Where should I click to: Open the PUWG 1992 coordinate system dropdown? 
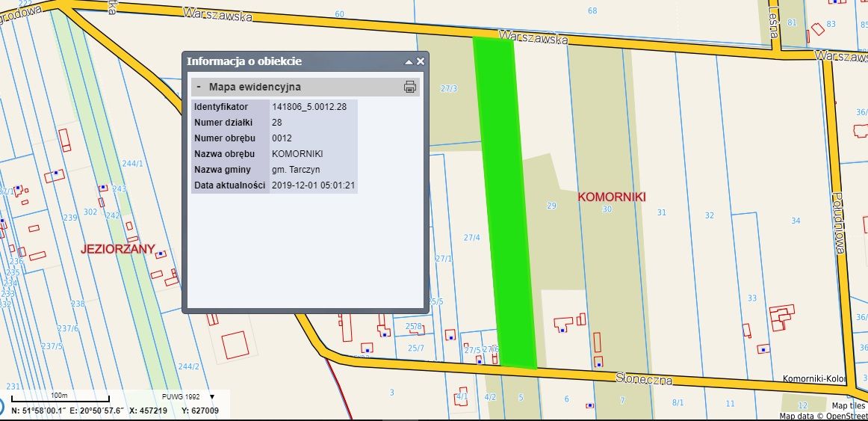pyautogui.click(x=212, y=396)
